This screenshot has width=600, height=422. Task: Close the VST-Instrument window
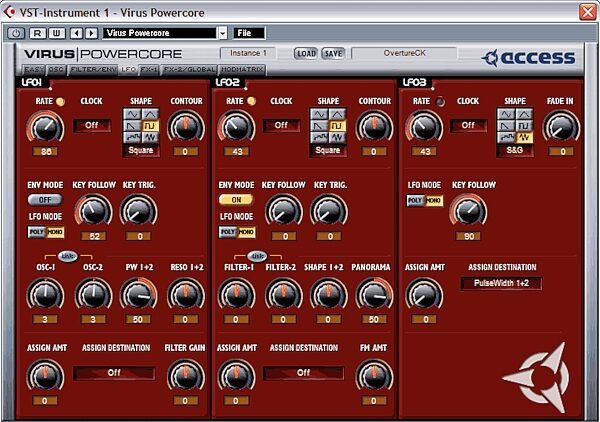pyautogui.click(x=588, y=12)
